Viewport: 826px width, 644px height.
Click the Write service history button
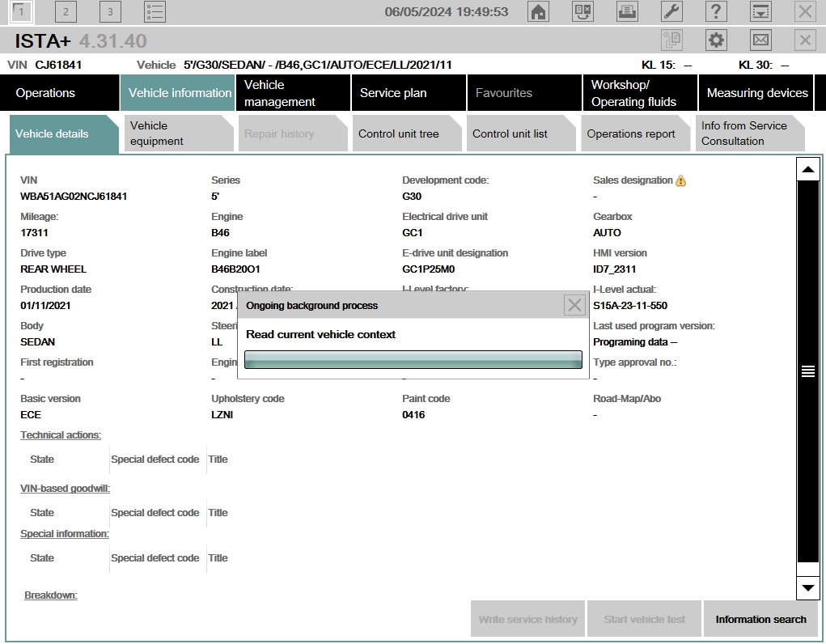(527, 619)
